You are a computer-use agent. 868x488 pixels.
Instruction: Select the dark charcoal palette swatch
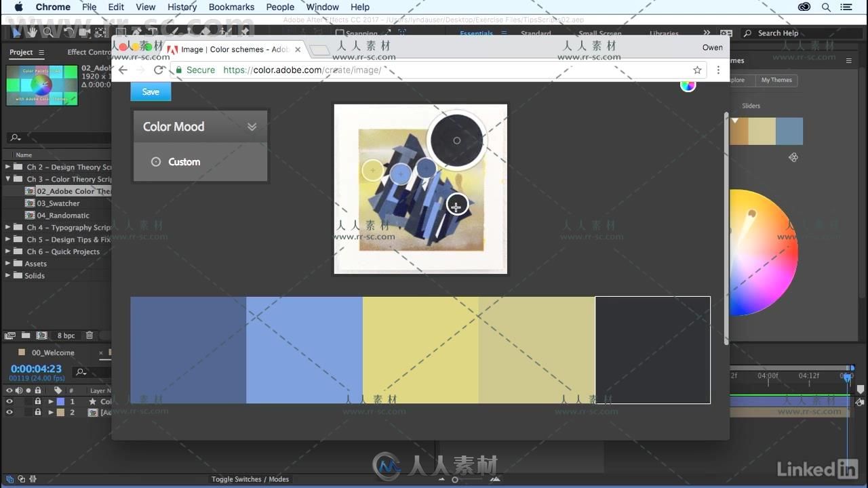653,350
